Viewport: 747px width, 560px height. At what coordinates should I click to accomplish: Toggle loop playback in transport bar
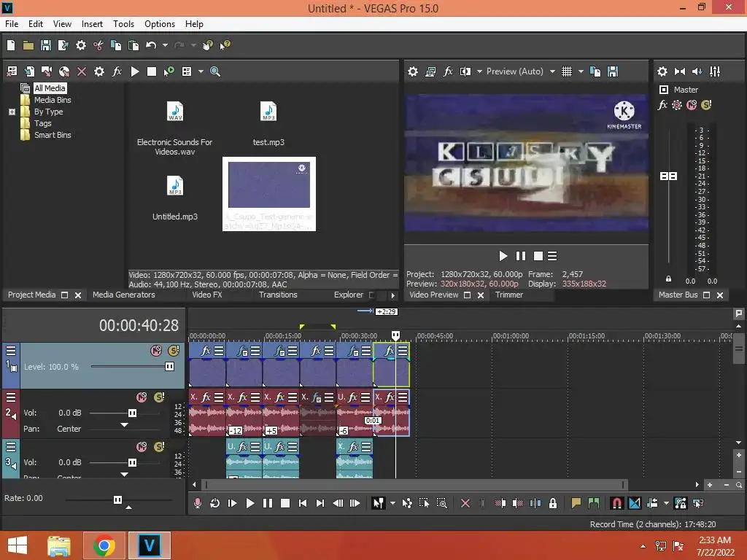(x=214, y=503)
